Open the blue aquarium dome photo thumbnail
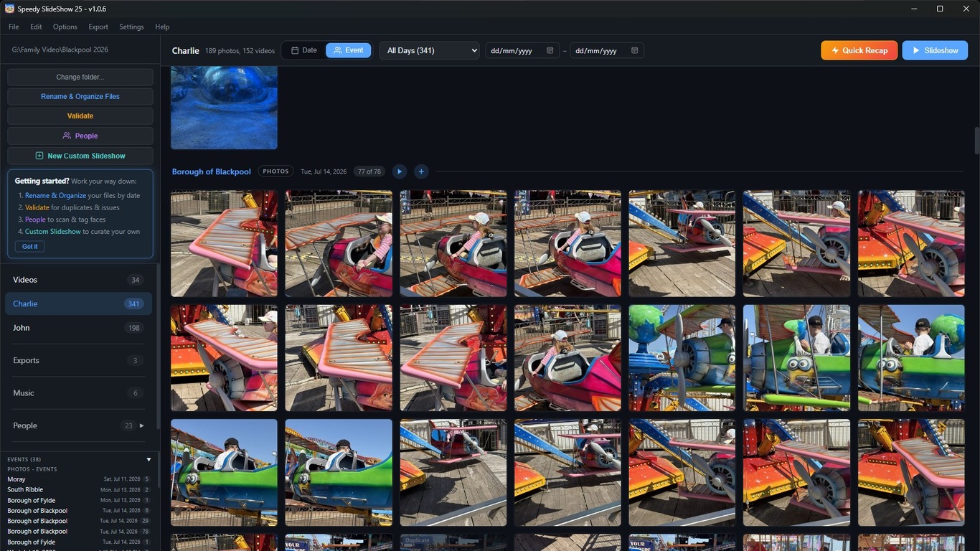The image size is (980, 551). pos(224,108)
